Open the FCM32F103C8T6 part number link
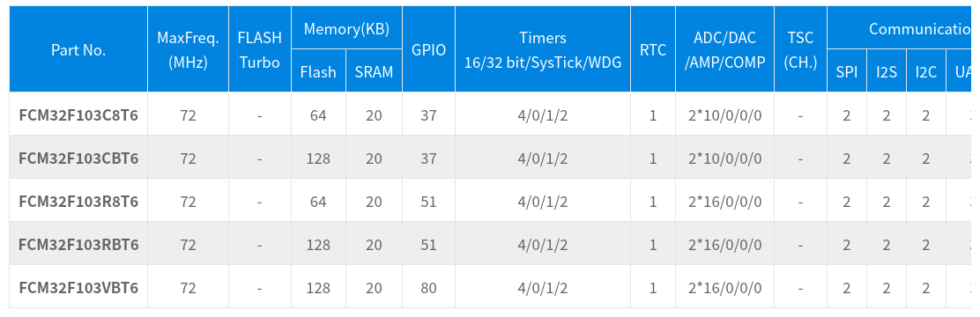The width and height of the screenshot is (980, 317). coord(78,115)
